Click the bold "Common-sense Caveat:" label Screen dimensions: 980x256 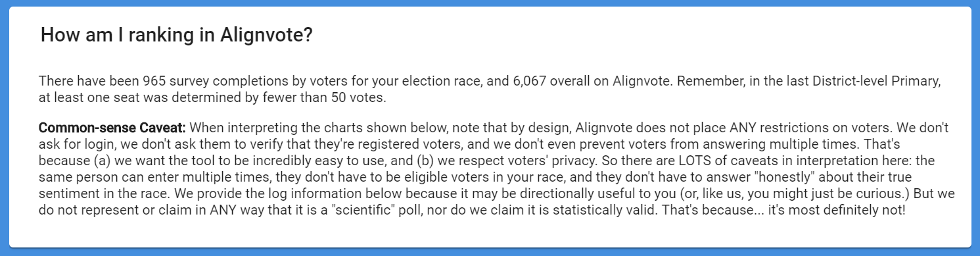point(112,126)
